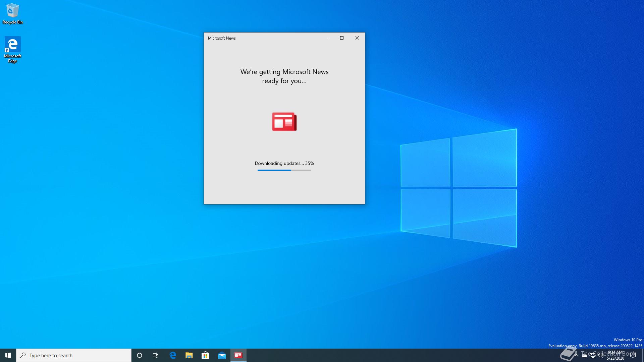Open the network status tray icon
Screen dimensions: 644x362
pyautogui.click(x=593, y=355)
